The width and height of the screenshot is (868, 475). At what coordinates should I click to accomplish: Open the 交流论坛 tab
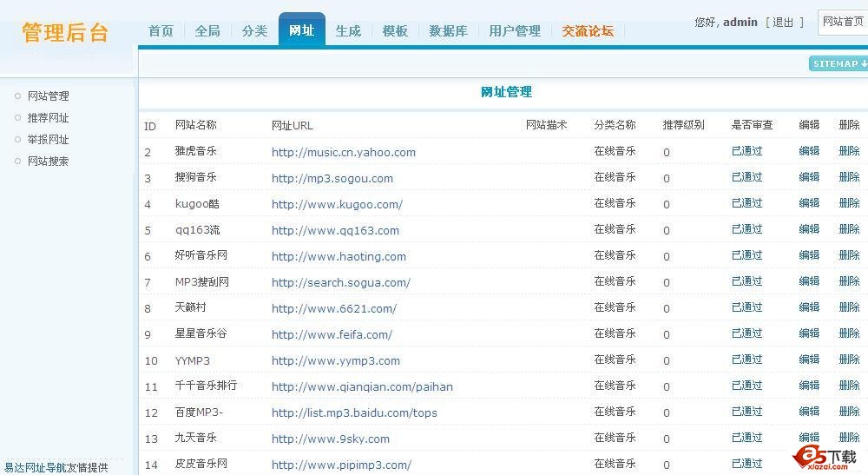tap(587, 30)
